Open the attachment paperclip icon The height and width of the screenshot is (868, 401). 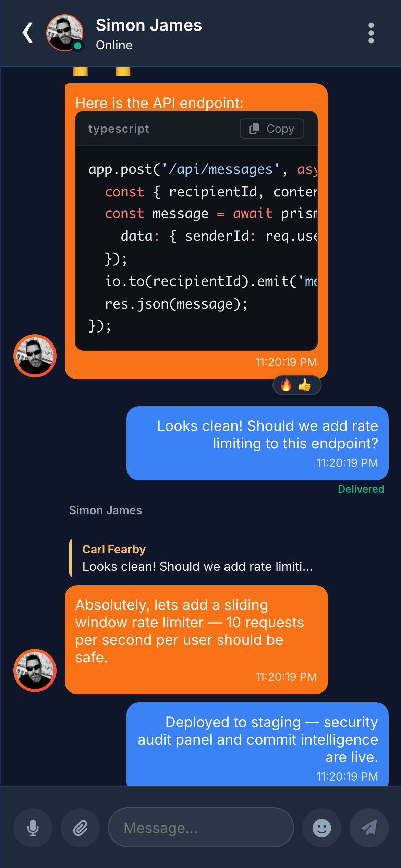[80, 828]
